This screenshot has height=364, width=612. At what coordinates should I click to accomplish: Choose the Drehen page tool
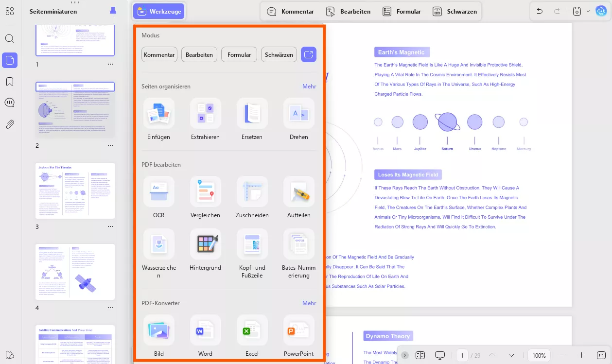click(x=299, y=119)
